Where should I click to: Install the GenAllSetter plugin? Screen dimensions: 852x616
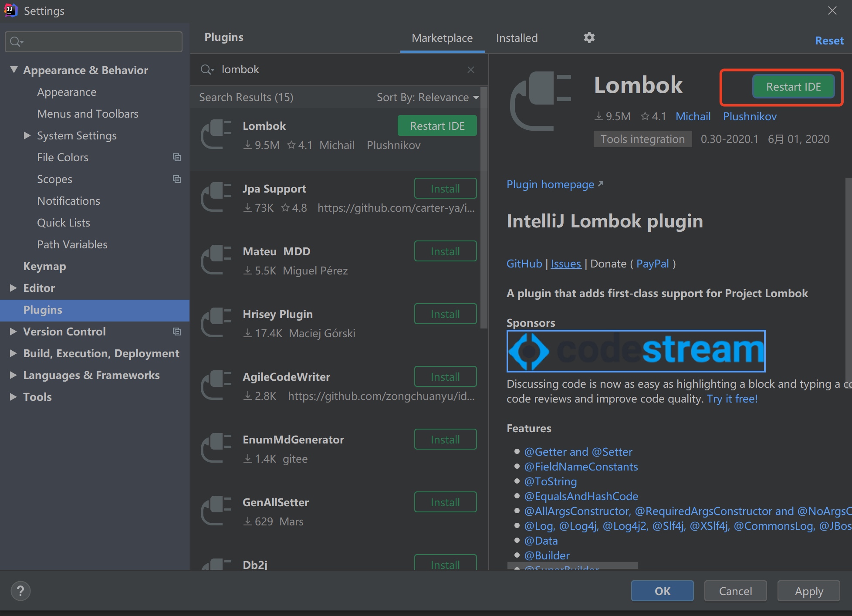point(445,502)
